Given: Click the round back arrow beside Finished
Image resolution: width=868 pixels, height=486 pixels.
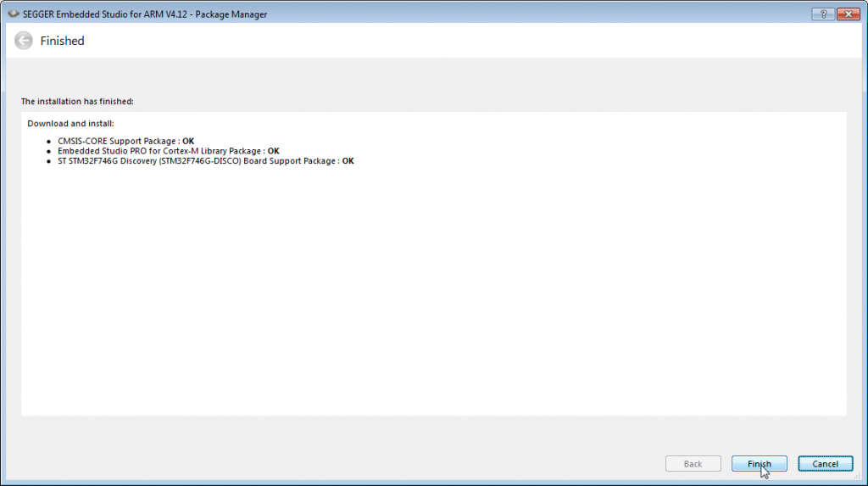Looking at the screenshot, I should point(24,41).
